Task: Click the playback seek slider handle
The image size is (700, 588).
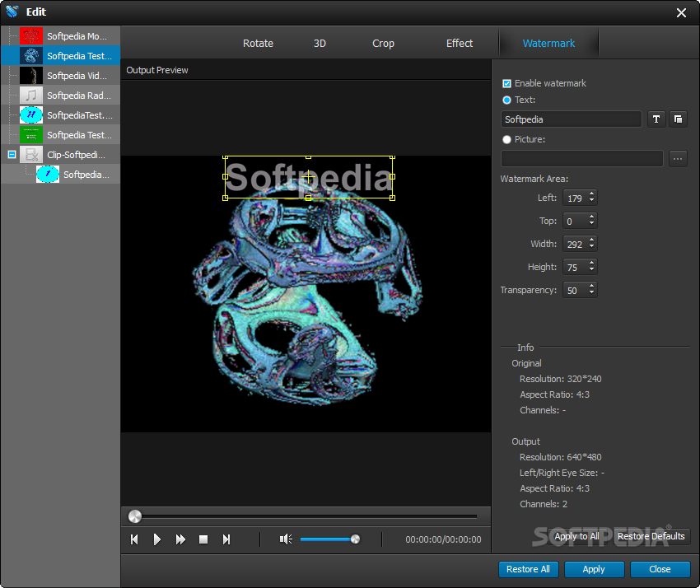Action: tap(135, 516)
